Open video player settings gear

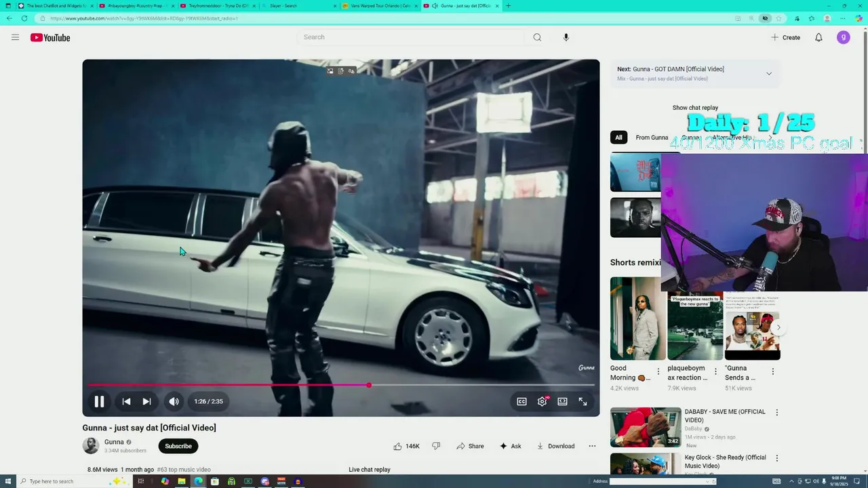pyautogui.click(x=542, y=401)
